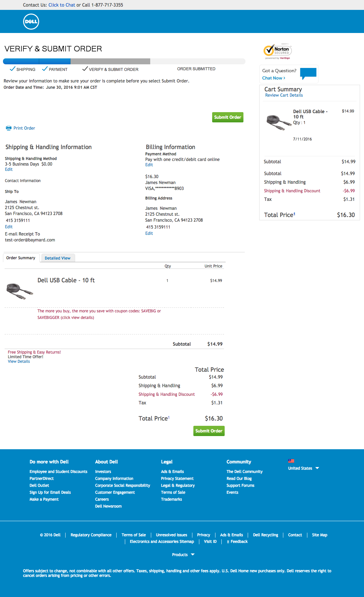Click the green Submit Order button
Image resolution: width=364 pixels, height=597 pixels.
pyautogui.click(x=228, y=117)
